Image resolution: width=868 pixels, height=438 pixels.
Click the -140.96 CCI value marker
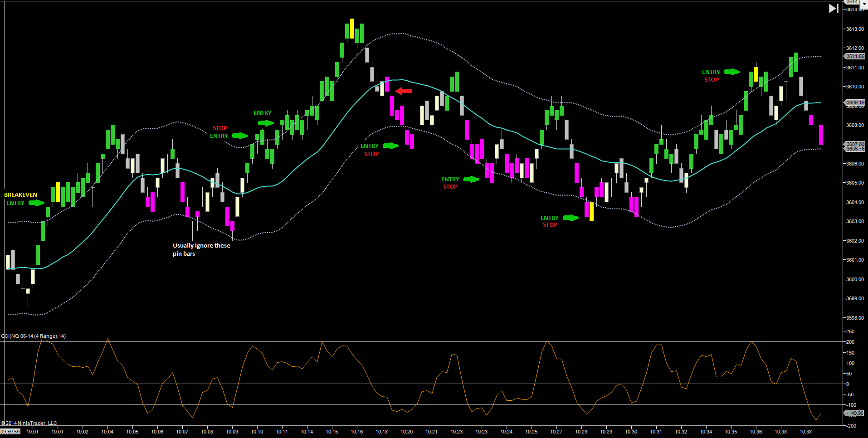(854, 413)
